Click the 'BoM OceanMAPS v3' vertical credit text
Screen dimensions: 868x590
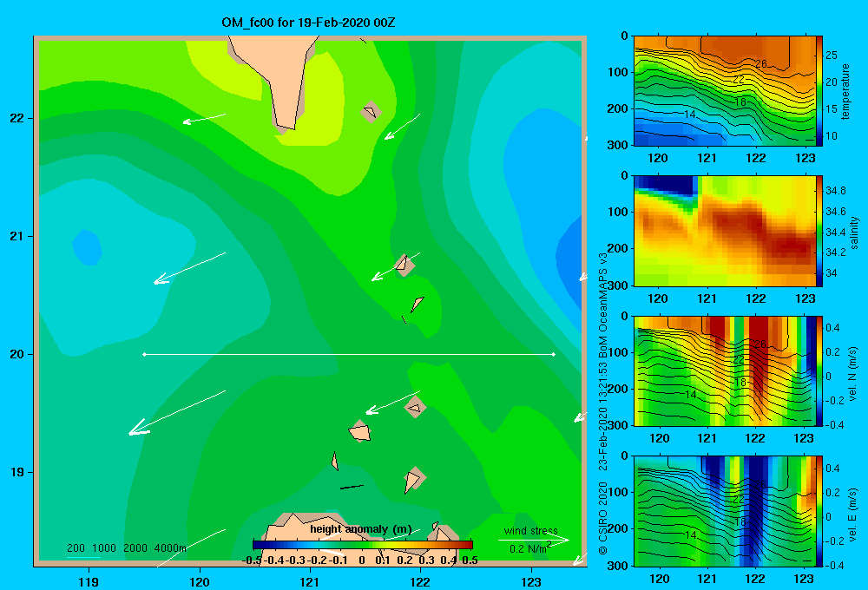coord(603,305)
